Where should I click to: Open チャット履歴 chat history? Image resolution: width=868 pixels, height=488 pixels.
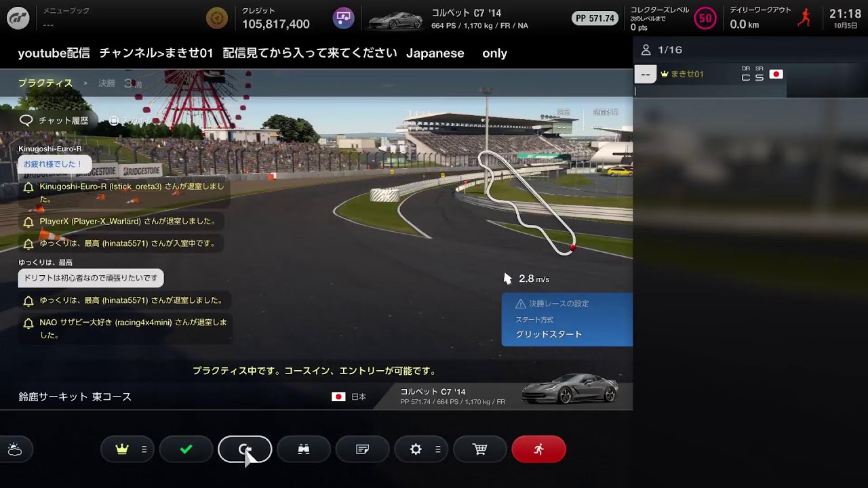click(x=56, y=121)
